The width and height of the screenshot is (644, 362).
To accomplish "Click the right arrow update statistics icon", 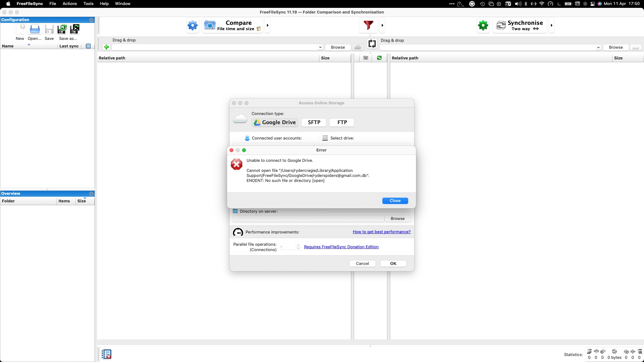I will (633, 352).
